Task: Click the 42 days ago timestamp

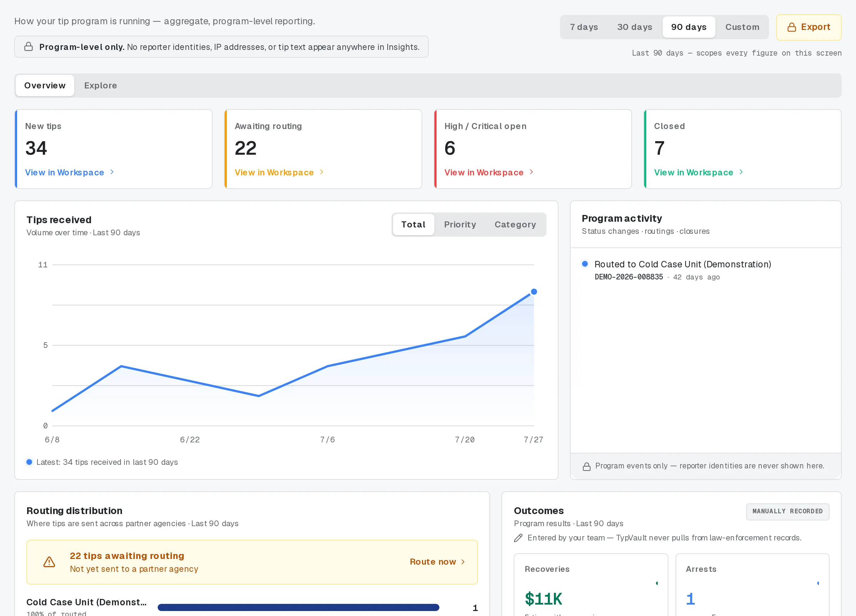Action: tap(696, 277)
